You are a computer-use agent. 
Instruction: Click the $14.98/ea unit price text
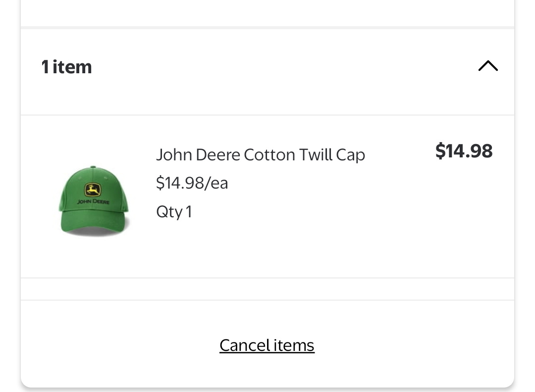coord(192,183)
